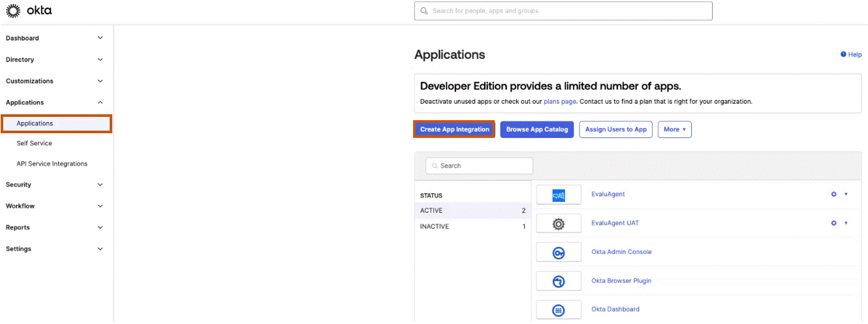Focus the applications list Search field
This screenshot has height=324, width=868.
pos(479,166)
